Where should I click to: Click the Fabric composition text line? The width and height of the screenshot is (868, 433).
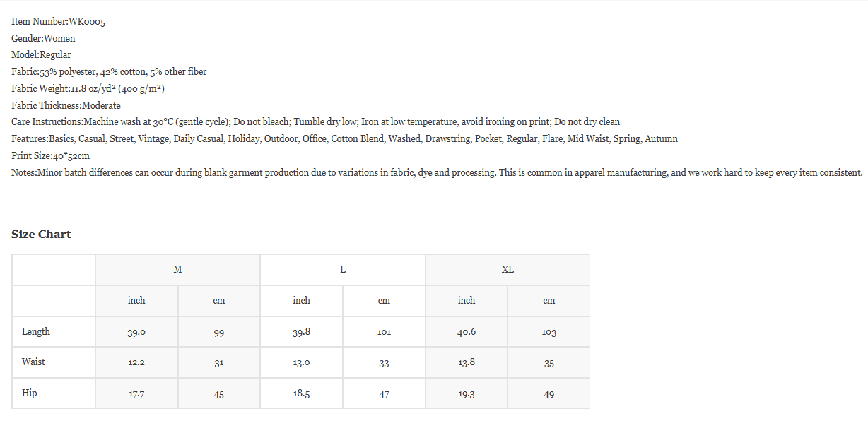click(x=109, y=71)
